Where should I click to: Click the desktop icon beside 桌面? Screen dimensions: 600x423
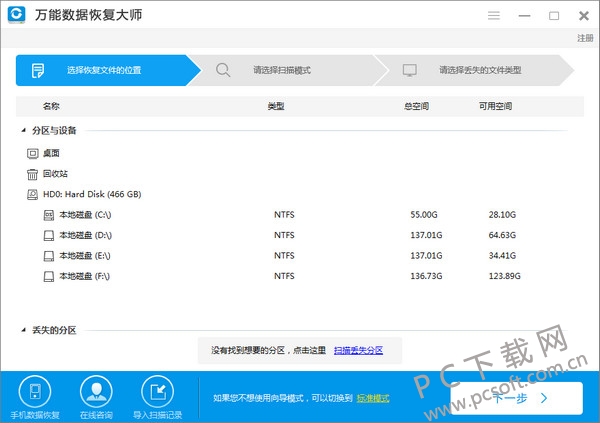pos(33,154)
